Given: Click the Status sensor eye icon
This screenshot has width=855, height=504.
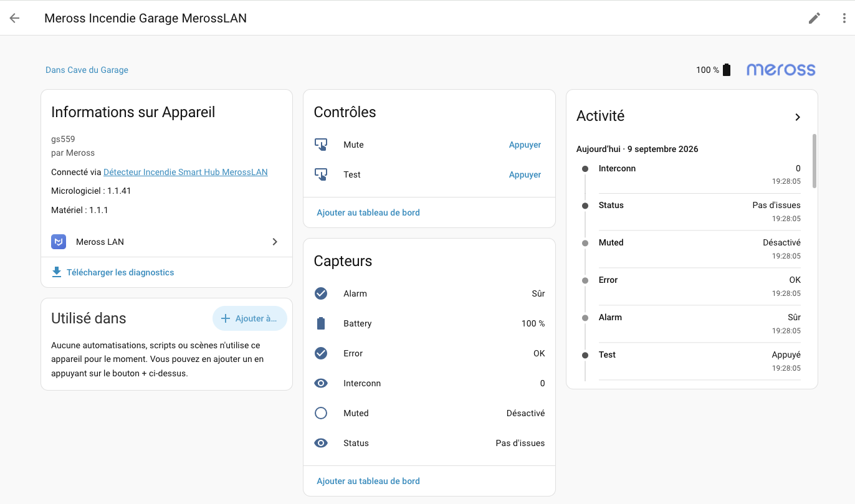Looking at the screenshot, I should 321,443.
